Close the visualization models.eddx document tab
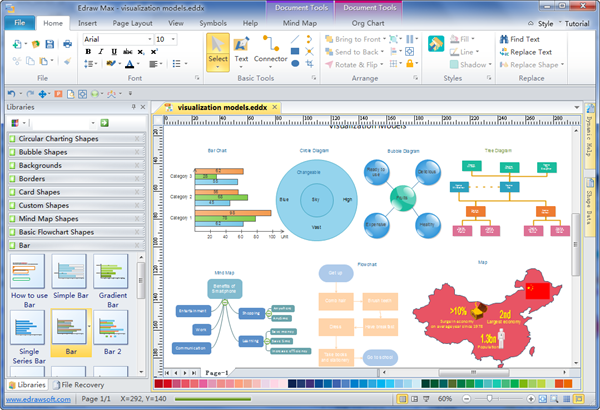Image resolution: width=600 pixels, height=410 pixels. pos(275,107)
